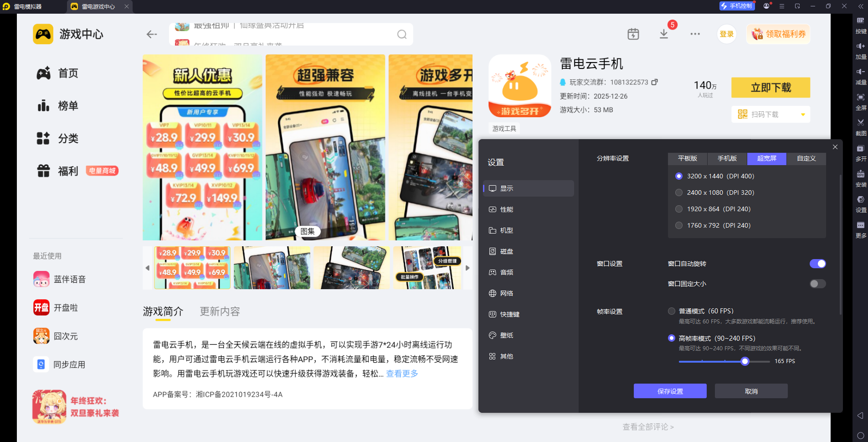Viewport: 868px width, 442px height.
Task: Choose 普通模式 (60 FPS)
Action: 672,311
